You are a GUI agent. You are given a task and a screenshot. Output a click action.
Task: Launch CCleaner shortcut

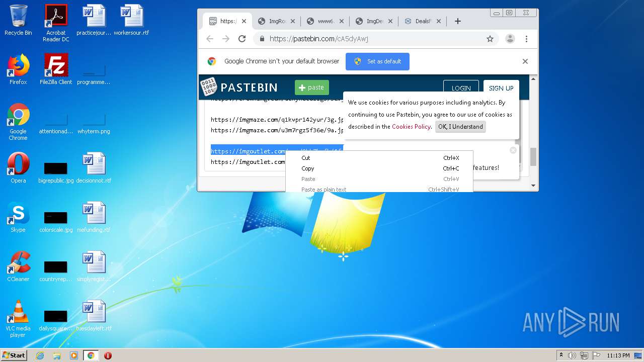pyautogui.click(x=18, y=266)
